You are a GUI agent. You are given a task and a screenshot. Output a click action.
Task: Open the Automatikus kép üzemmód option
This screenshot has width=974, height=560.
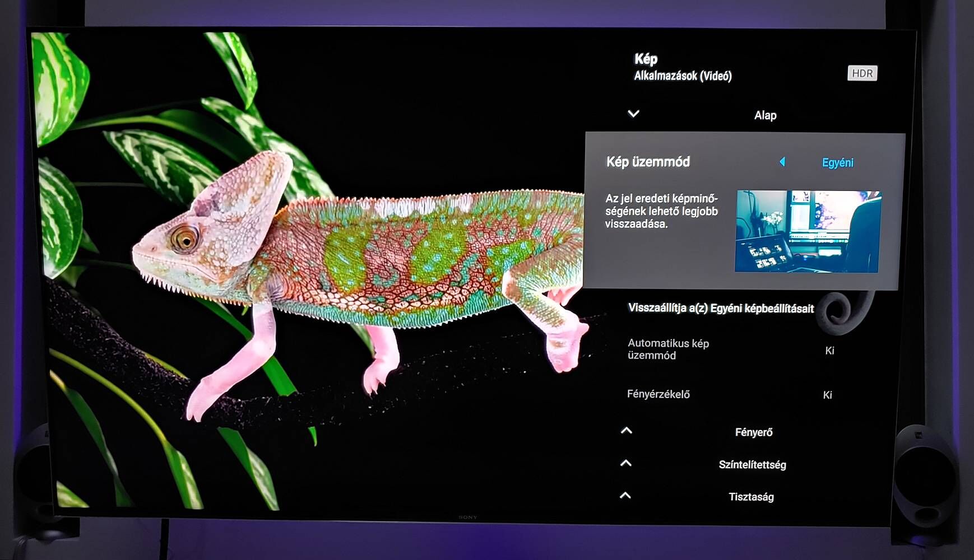[x=668, y=349]
